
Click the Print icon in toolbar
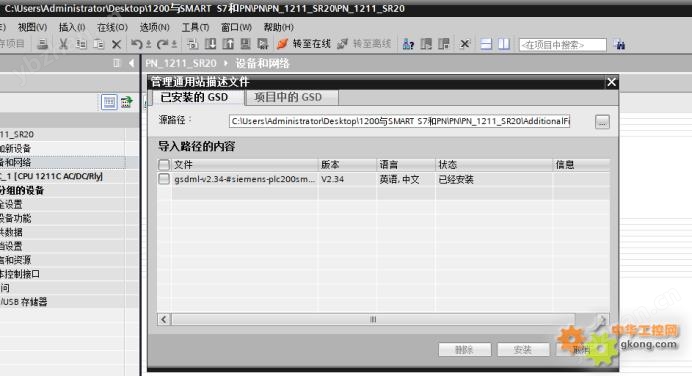coord(42,44)
